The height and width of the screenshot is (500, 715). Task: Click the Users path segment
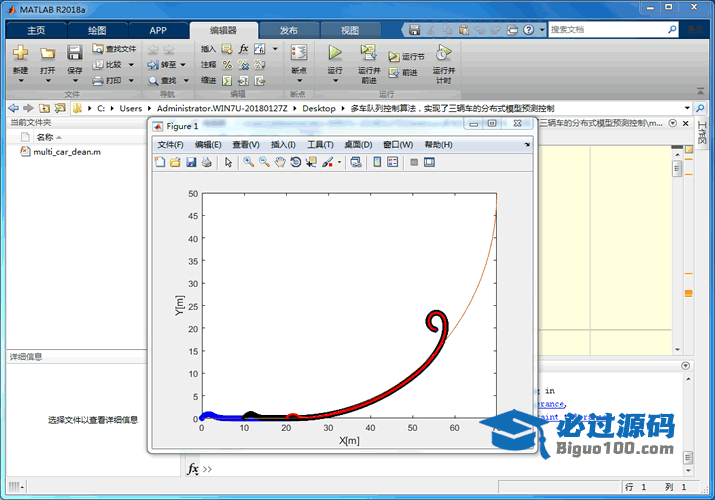click(x=131, y=108)
